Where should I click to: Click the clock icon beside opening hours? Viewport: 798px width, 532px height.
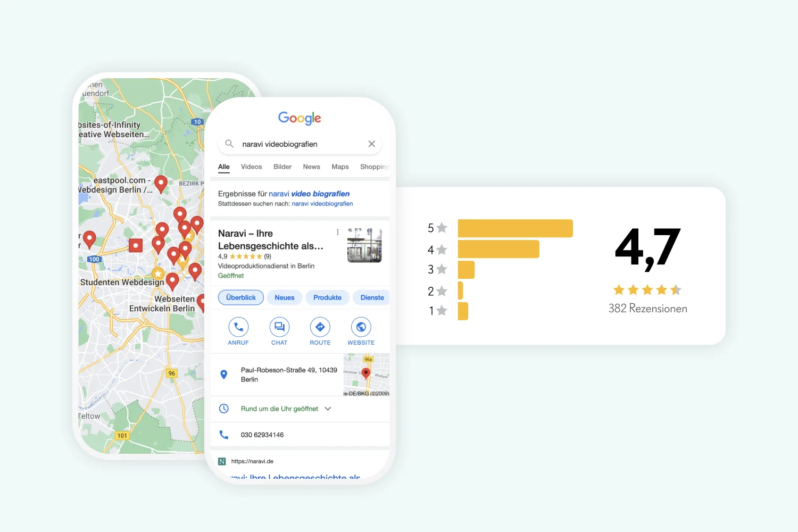coord(224,409)
